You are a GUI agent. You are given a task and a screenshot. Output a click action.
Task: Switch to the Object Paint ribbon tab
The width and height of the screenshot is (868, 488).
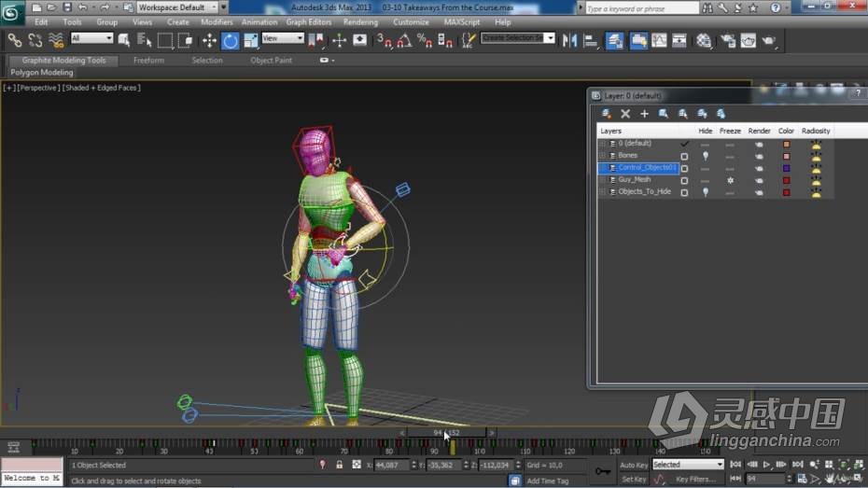click(271, 60)
